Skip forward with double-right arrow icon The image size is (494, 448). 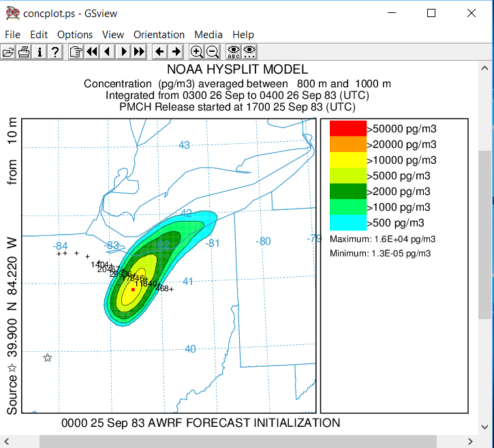coord(139,52)
